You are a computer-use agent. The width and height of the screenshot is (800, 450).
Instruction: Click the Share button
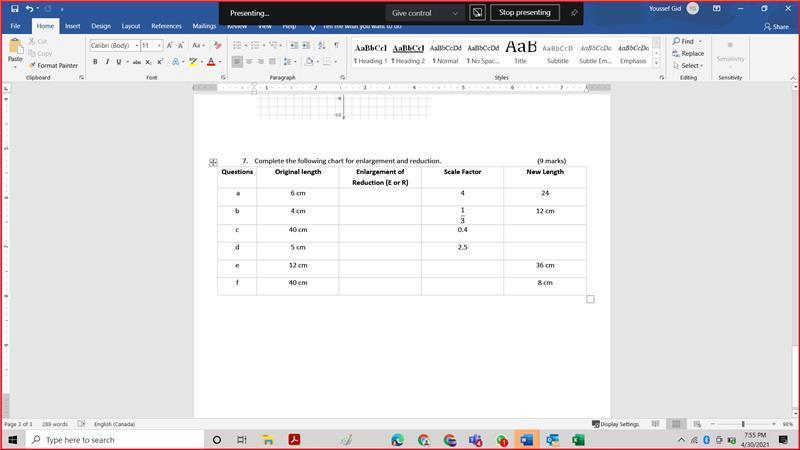click(776, 27)
